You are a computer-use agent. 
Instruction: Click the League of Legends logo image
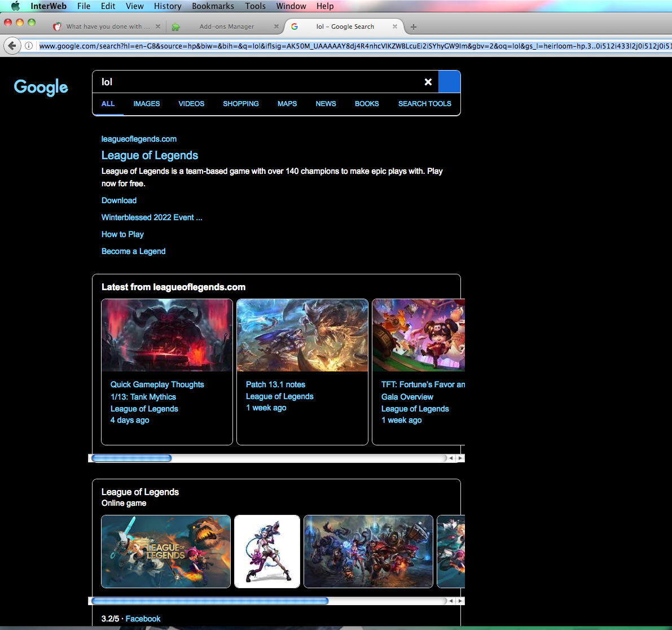point(166,552)
